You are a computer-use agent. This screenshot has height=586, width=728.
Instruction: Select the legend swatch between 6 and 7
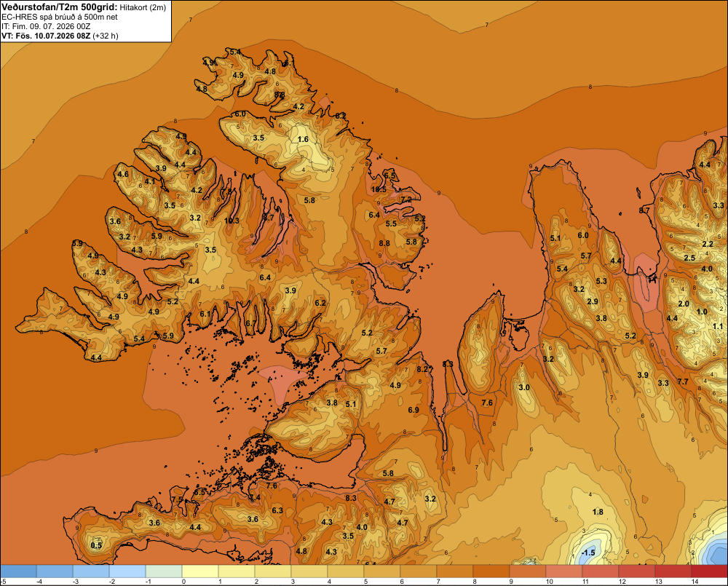coord(419,571)
